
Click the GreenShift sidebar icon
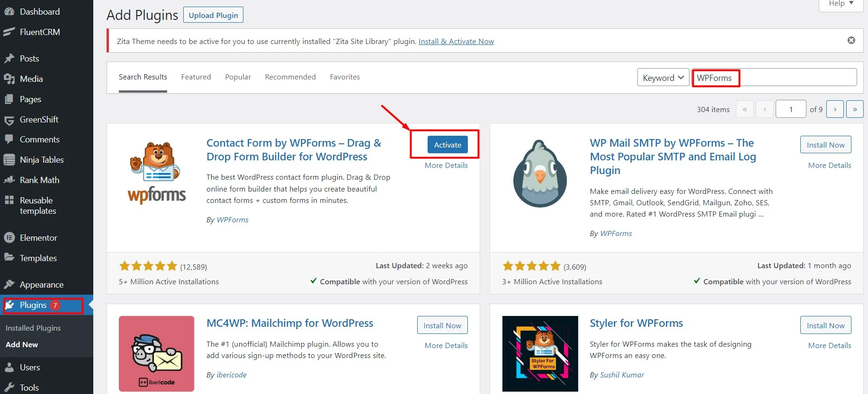coord(9,120)
